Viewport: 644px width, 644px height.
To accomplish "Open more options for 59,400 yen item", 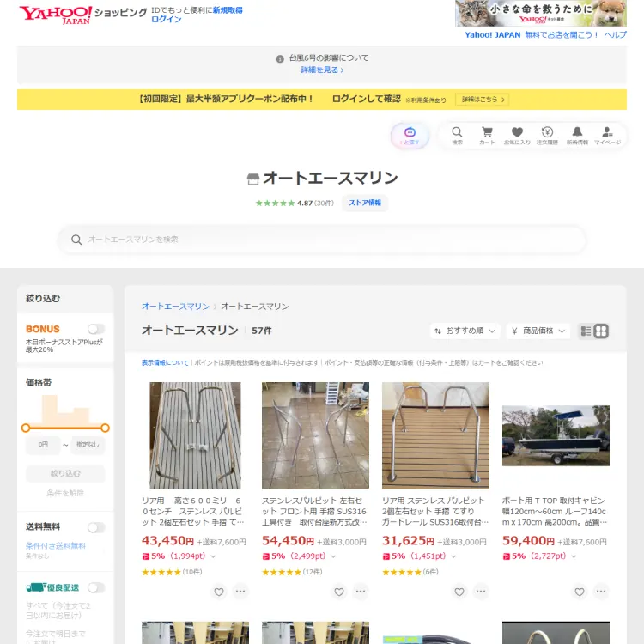I will coord(601,592).
